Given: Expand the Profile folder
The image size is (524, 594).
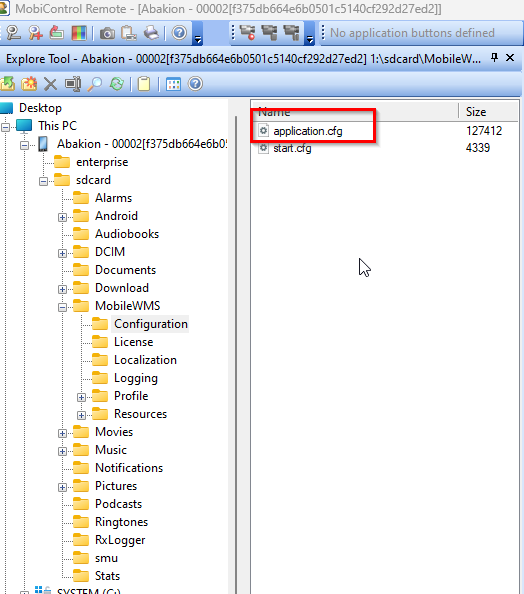Looking at the screenshot, I should tap(81, 397).
